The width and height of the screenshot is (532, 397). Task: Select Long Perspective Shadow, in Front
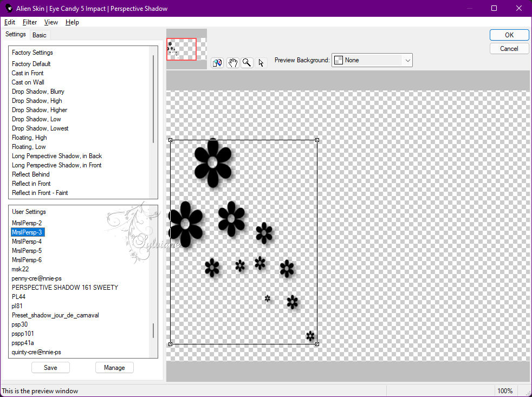tap(57, 165)
